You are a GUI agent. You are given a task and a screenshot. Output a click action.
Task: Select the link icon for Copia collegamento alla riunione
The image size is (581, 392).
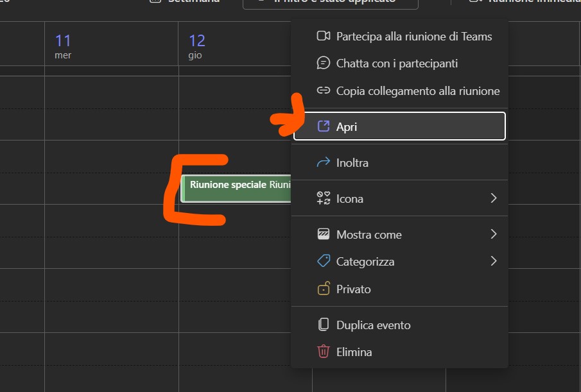323,90
